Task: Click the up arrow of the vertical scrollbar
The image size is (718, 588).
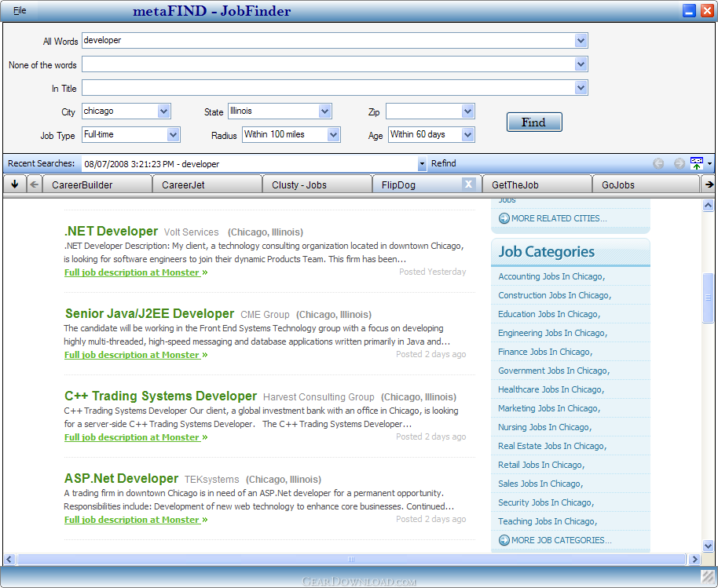Action: 708,206
